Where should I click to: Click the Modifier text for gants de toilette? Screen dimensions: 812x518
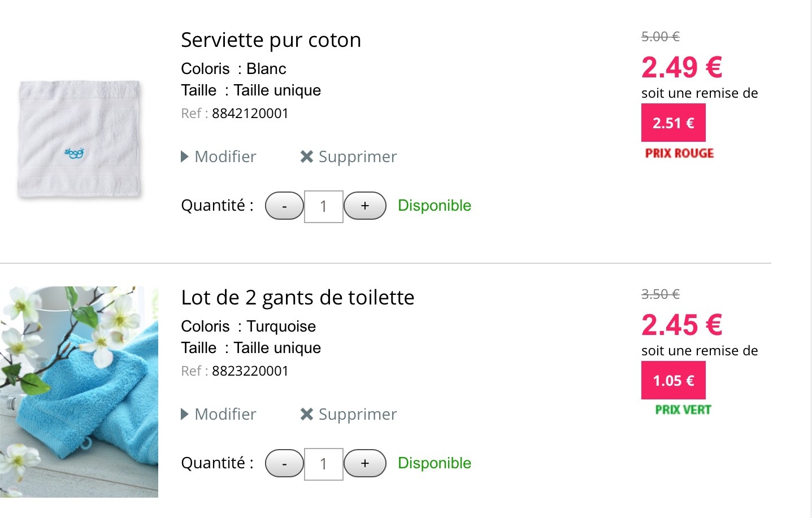click(225, 414)
